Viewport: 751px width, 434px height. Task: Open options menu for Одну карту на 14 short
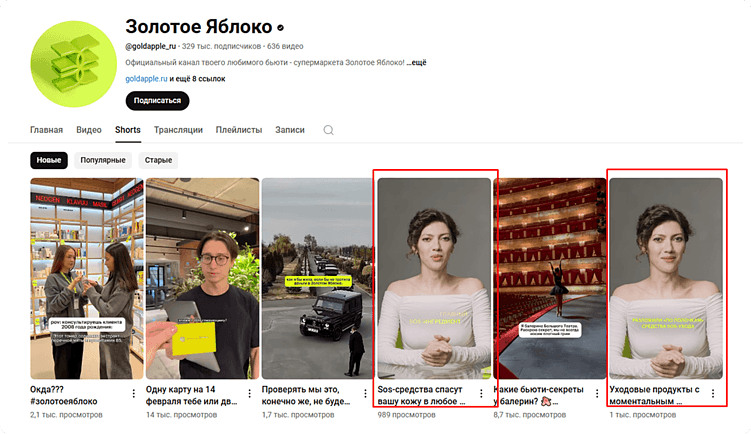(x=250, y=394)
